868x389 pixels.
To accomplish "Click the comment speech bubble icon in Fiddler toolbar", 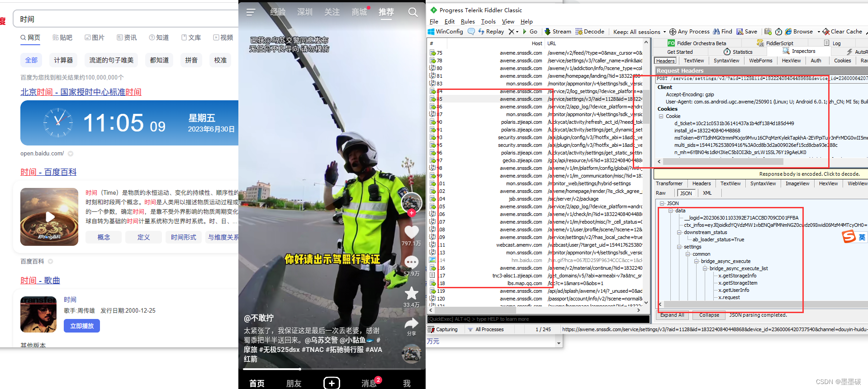I will pos(471,32).
